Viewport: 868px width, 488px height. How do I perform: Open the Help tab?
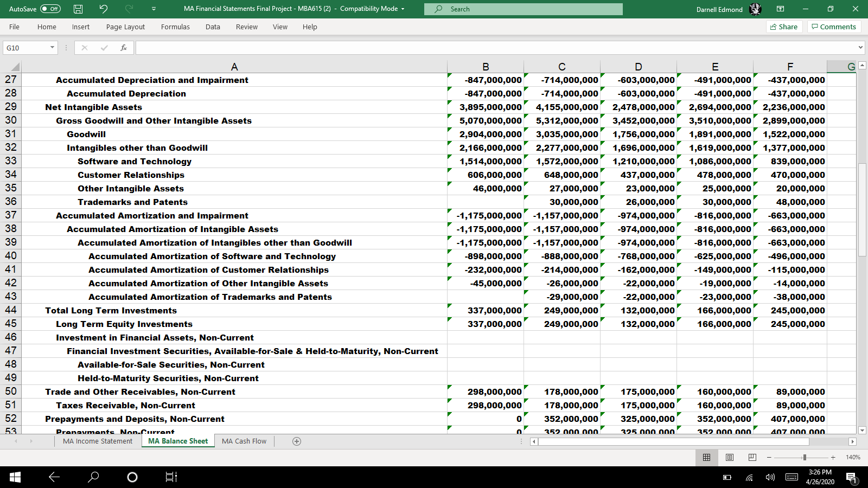click(310, 27)
